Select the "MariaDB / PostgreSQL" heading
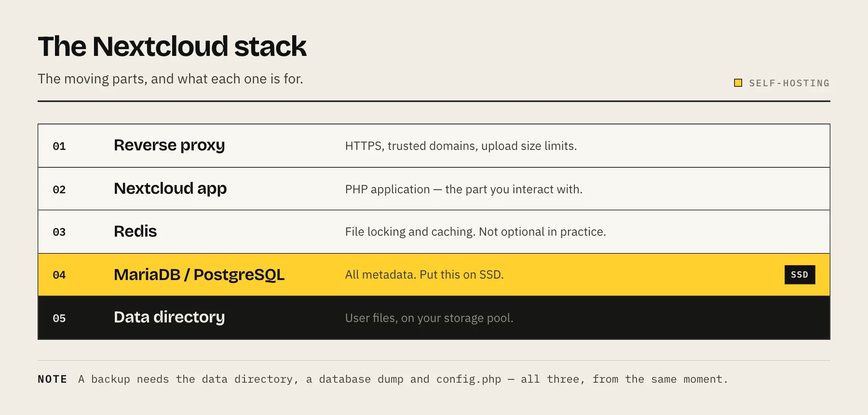The width and height of the screenshot is (868, 415). (199, 275)
